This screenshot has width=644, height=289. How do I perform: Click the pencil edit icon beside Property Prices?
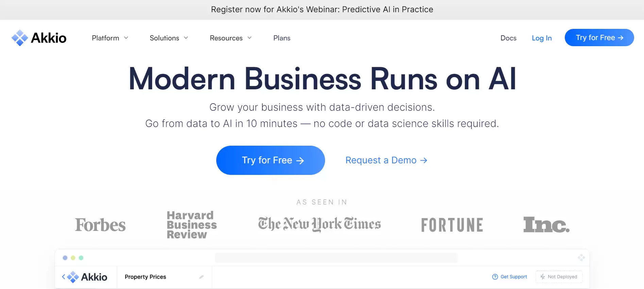tap(201, 277)
